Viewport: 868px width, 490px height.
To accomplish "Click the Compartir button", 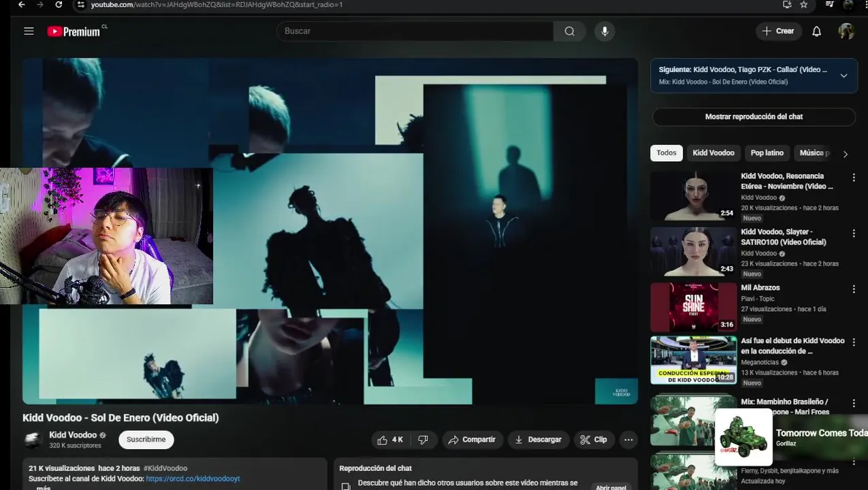I will 472,440.
